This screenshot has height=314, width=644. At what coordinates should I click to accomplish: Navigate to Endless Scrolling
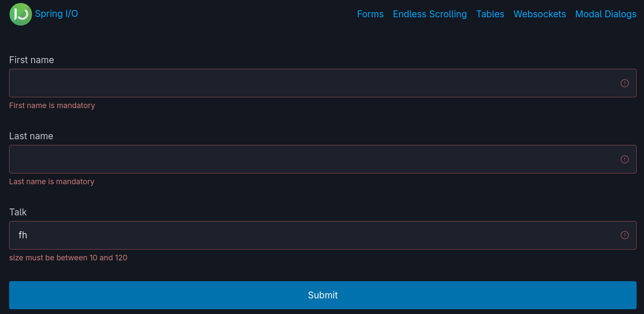click(429, 14)
